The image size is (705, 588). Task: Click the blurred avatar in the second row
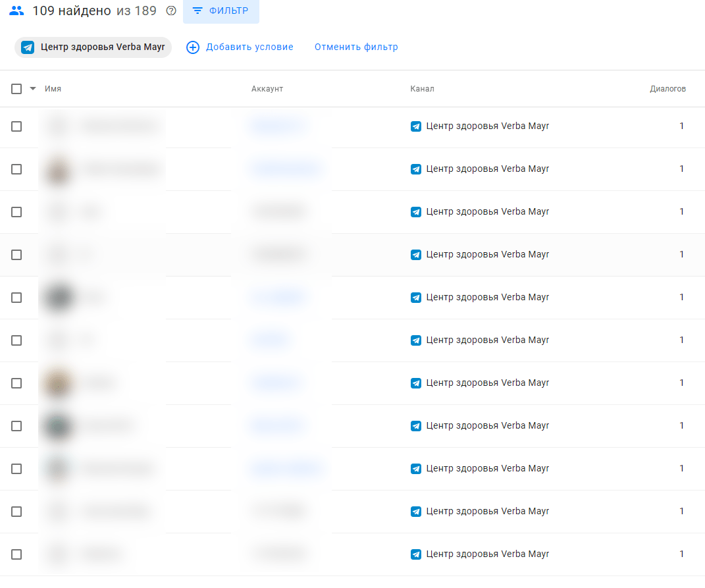(58, 170)
